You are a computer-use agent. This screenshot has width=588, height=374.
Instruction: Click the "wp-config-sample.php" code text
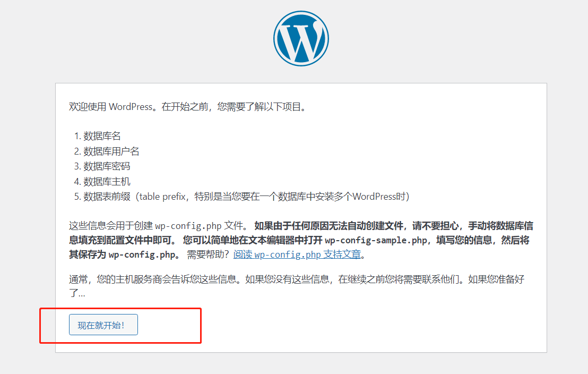[x=376, y=241]
